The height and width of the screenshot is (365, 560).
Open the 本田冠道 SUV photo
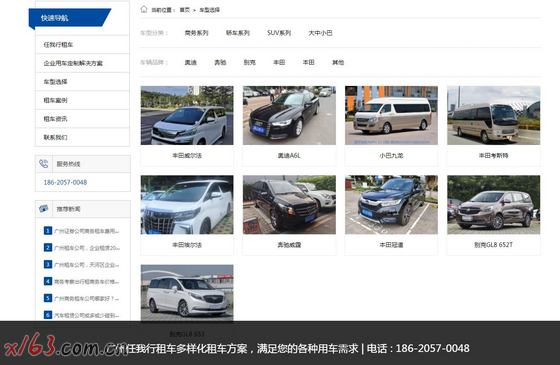pos(391,205)
